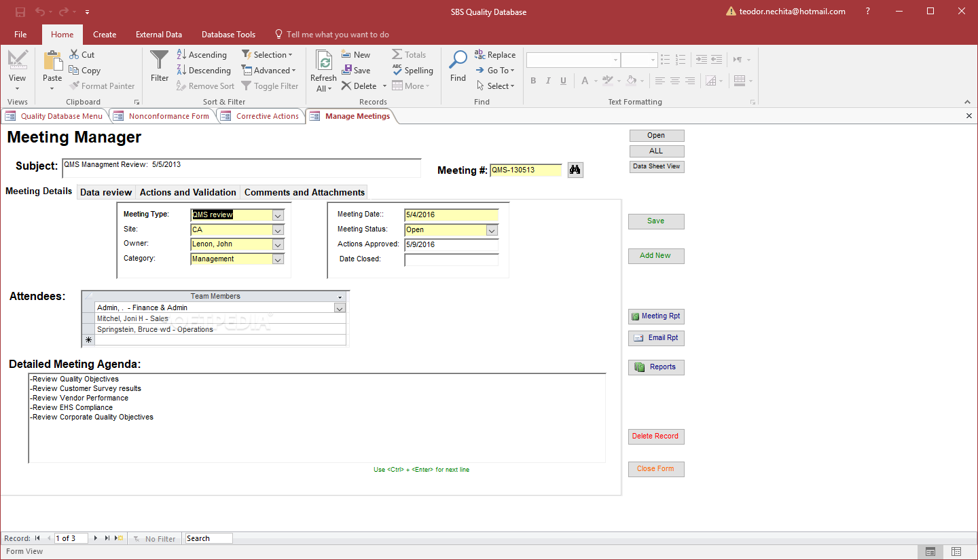Viewport: 978px width, 560px height.
Task: Click the ALL button
Action: pyautogui.click(x=656, y=151)
